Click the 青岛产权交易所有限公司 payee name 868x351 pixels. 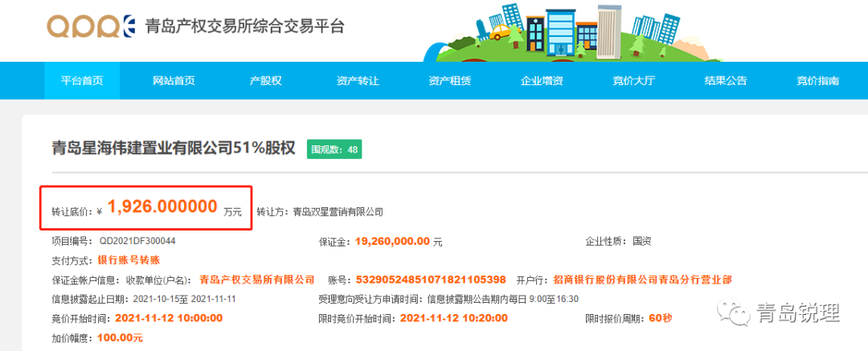256,280
